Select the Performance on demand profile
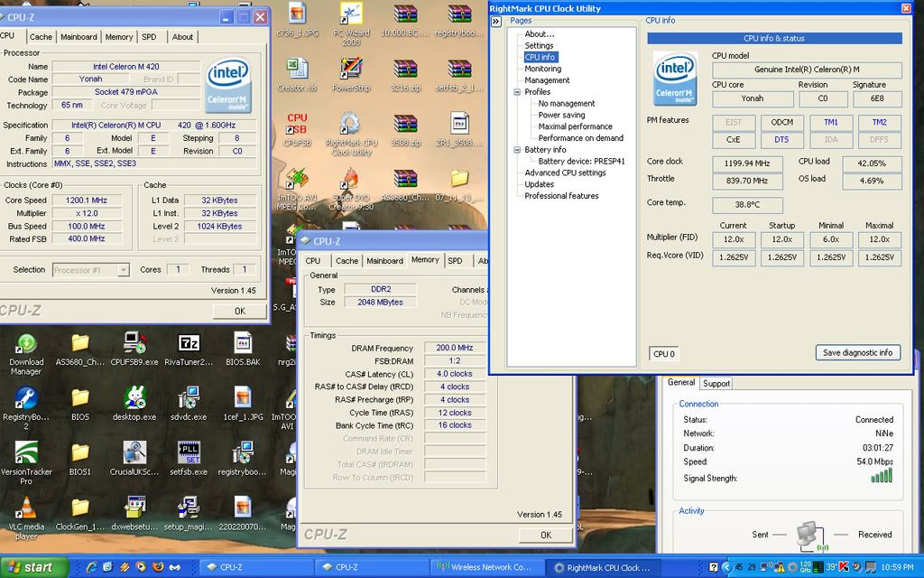The width and height of the screenshot is (924, 578). pyautogui.click(x=580, y=138)
